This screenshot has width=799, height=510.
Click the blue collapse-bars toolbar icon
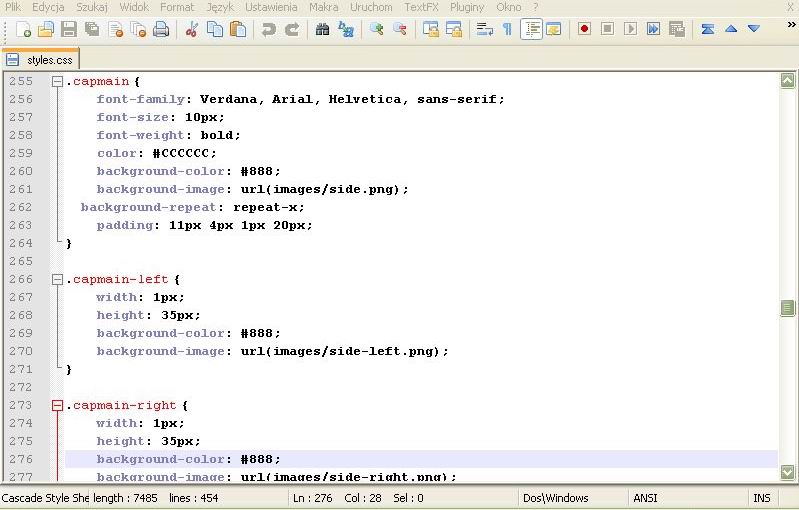click(707, 30)
